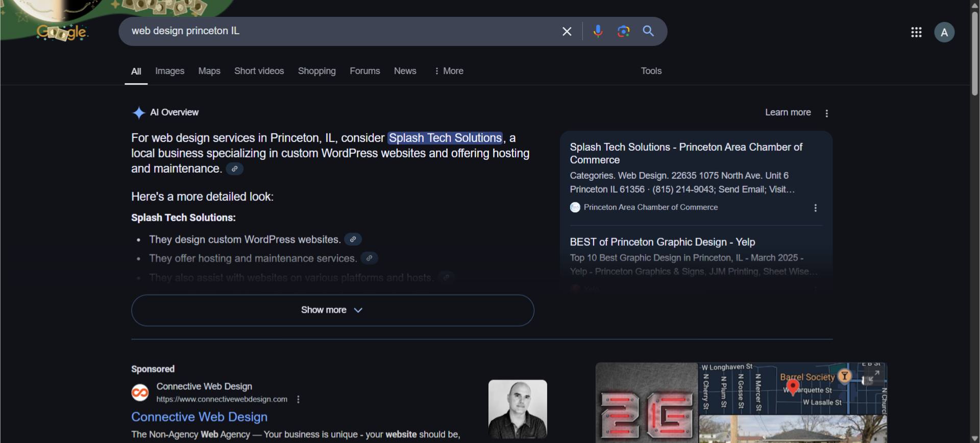Submit search with the magnifying glass icon

(x=648, y=31)
